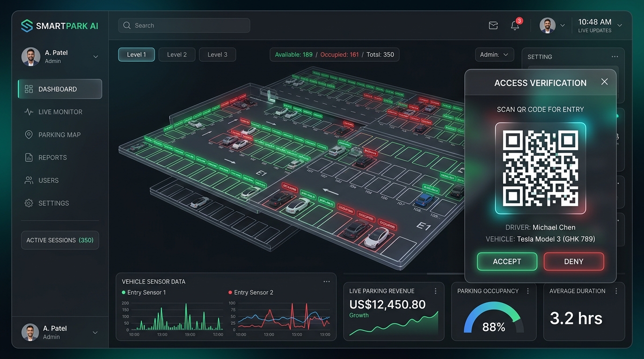
Task: Click the Occupied: 161 counter
Action: pos(339,55)
